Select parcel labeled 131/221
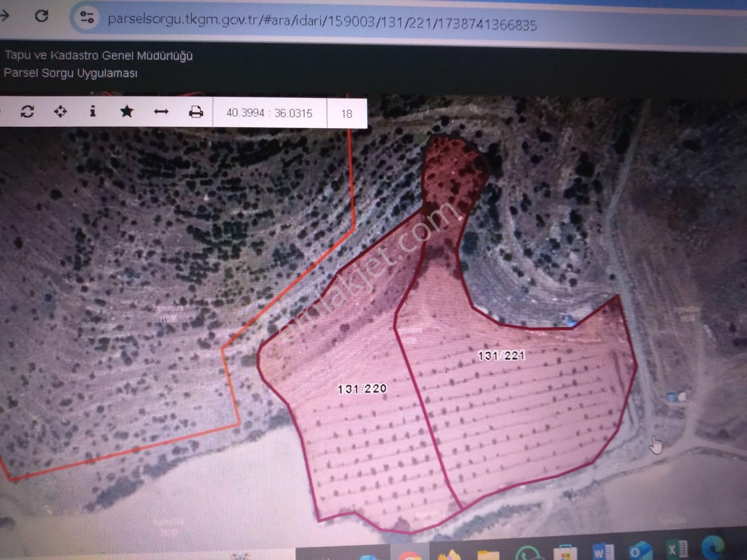This screenshot has width=747, height=560. [x=502, y=355]
